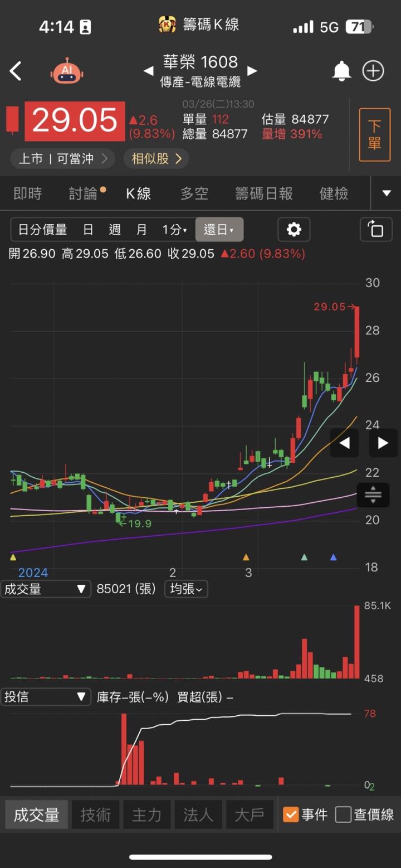Tap the teal green event marker triangle
Viewport: 401px width, 868px height.
click(x=304, y=557)
